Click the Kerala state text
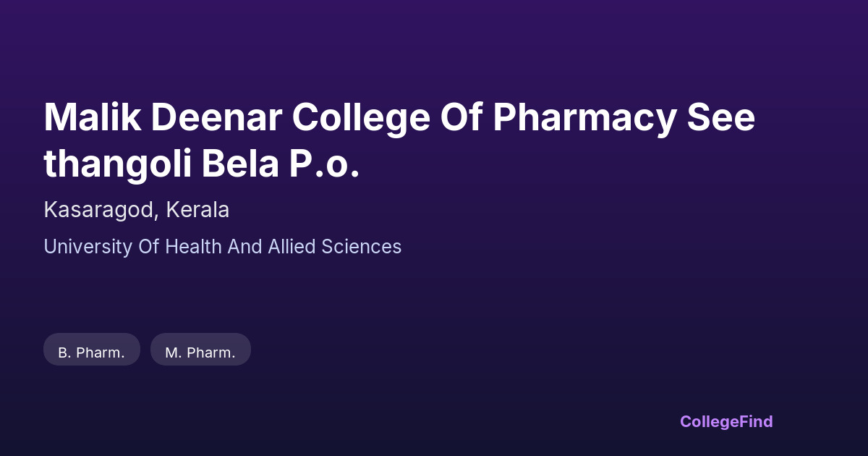868x456 pixels. [x=197, y=210]
